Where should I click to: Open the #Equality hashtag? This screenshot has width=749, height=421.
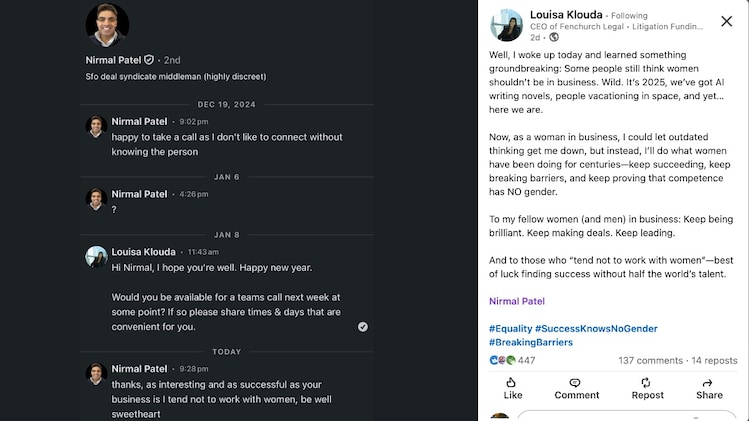pos(509,329)
